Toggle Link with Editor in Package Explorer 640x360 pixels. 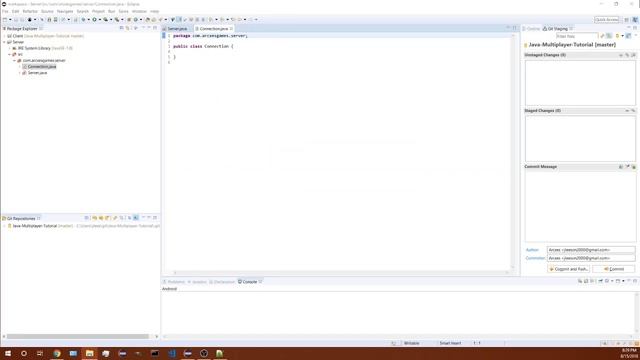click(128, 29)
